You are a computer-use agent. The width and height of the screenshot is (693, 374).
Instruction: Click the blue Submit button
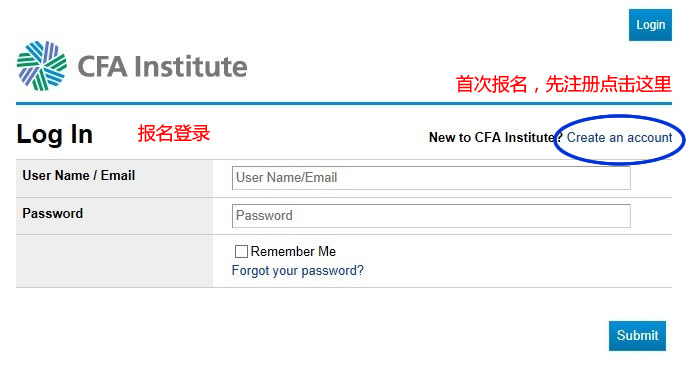click(637, 336)
